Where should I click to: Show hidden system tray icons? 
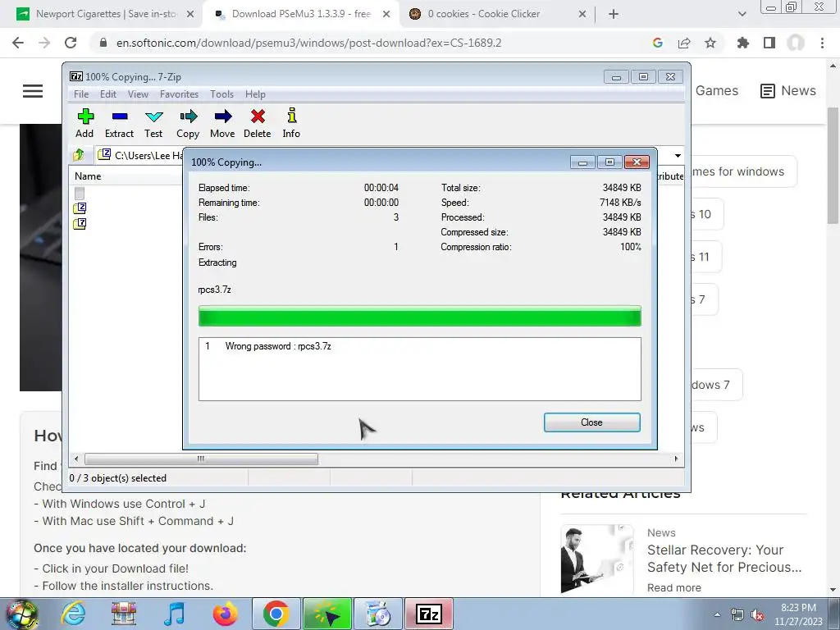click(x=717, y=615)
